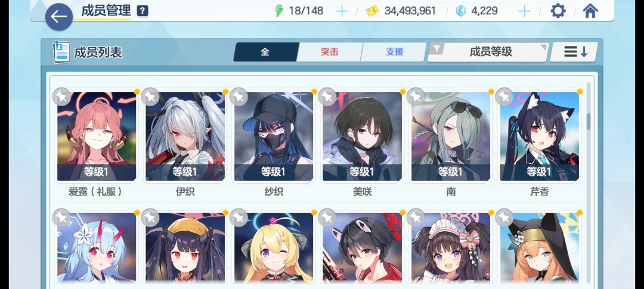Open the settings gear icon

(558, 11)
